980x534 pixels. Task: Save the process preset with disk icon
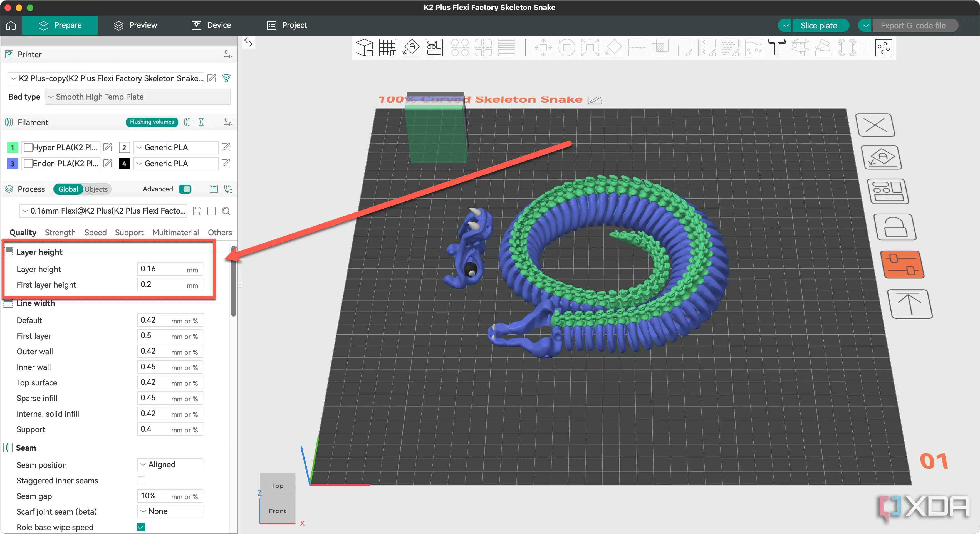click(197, 211)
